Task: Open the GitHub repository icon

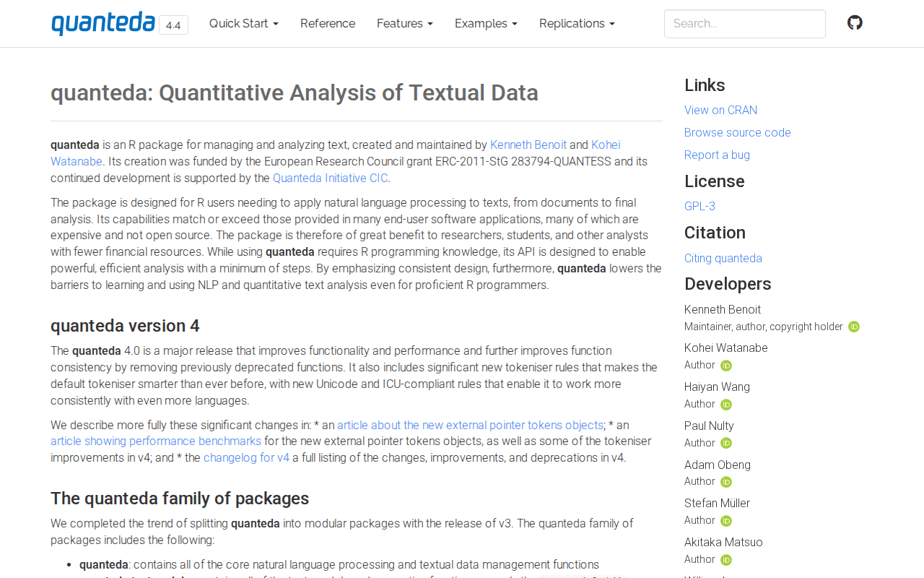Action: [855, 23]
